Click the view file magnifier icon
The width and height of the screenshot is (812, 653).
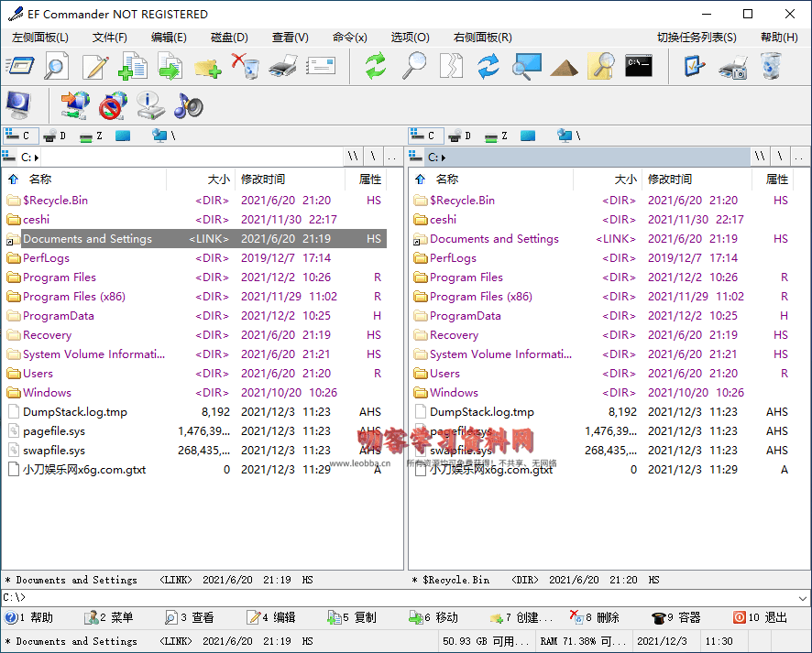57,66
